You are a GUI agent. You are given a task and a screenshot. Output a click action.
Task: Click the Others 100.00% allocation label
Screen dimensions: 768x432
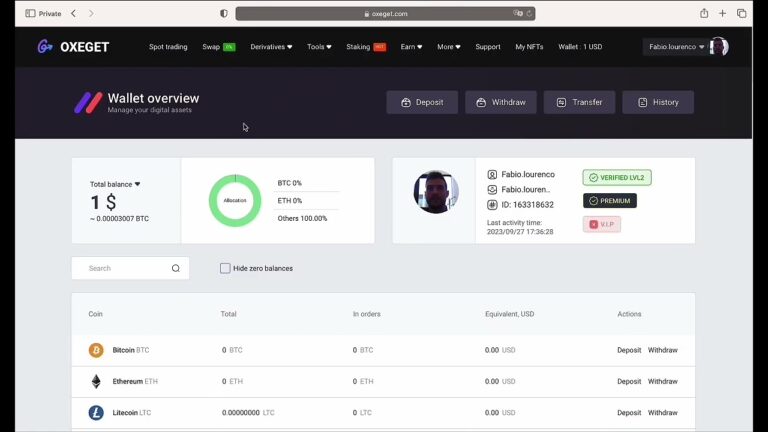coord(302,218)
